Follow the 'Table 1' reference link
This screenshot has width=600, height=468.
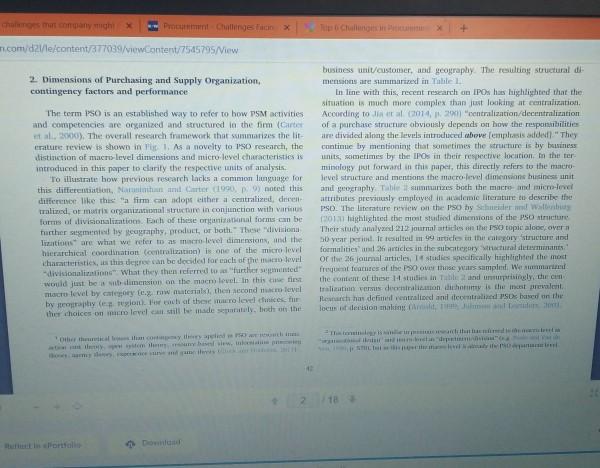click(x=446, y=81)
